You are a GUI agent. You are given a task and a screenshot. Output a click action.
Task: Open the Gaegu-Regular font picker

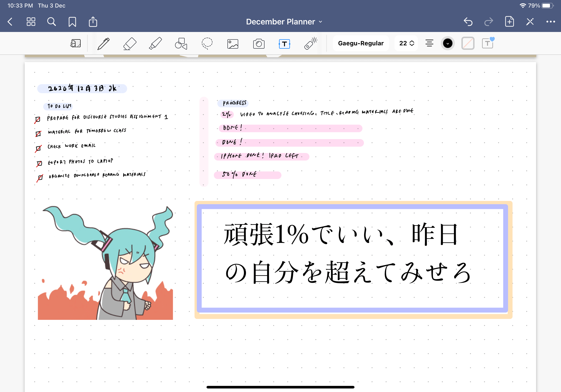[x=361, y=43]
